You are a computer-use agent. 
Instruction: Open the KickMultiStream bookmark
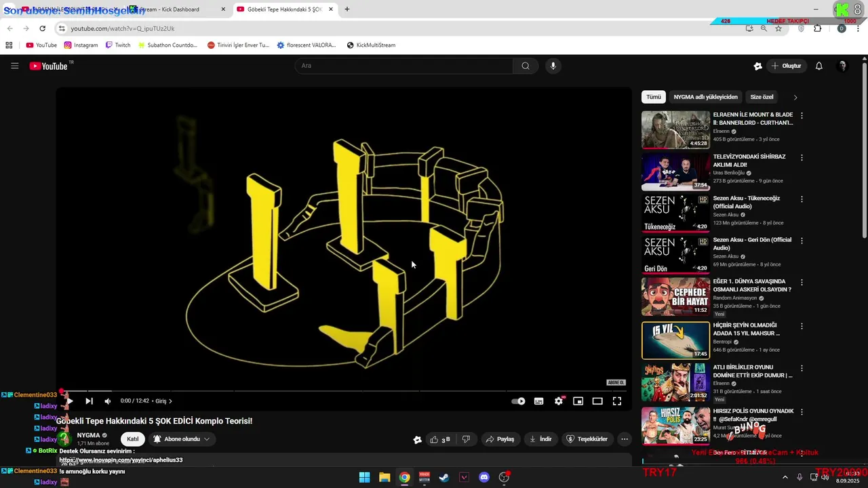pyautogui.click(x=371, y=45)
